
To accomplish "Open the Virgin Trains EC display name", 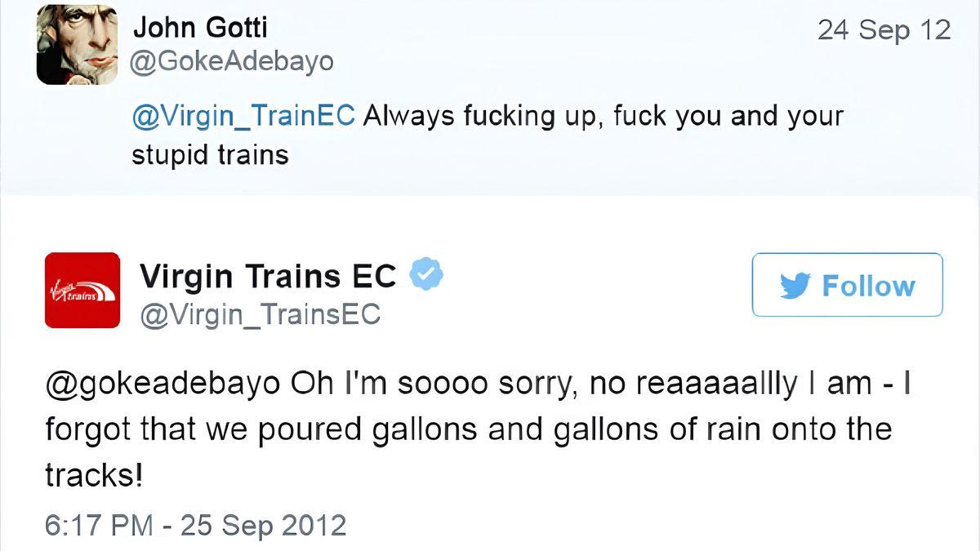I will pyautogui.click(x=268, y=276).
